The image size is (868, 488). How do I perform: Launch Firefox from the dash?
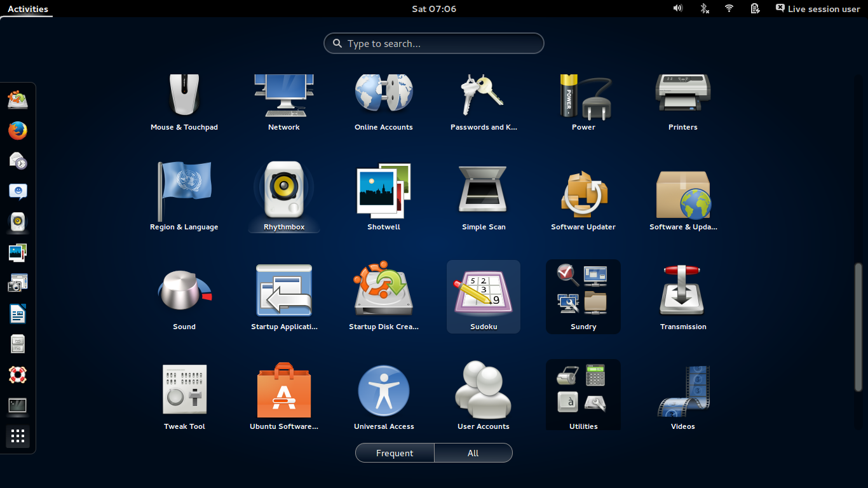pos(18,130)
